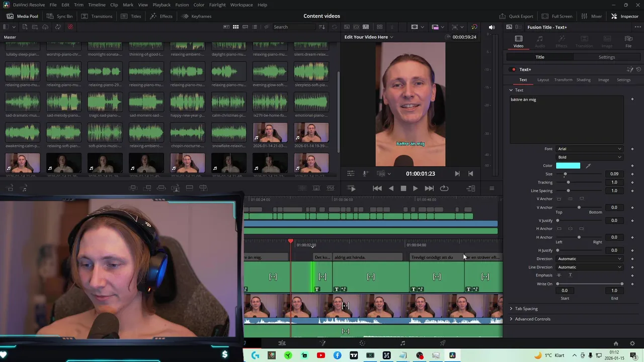
Task: Open the Titles panel
Action: click(131, 16)
